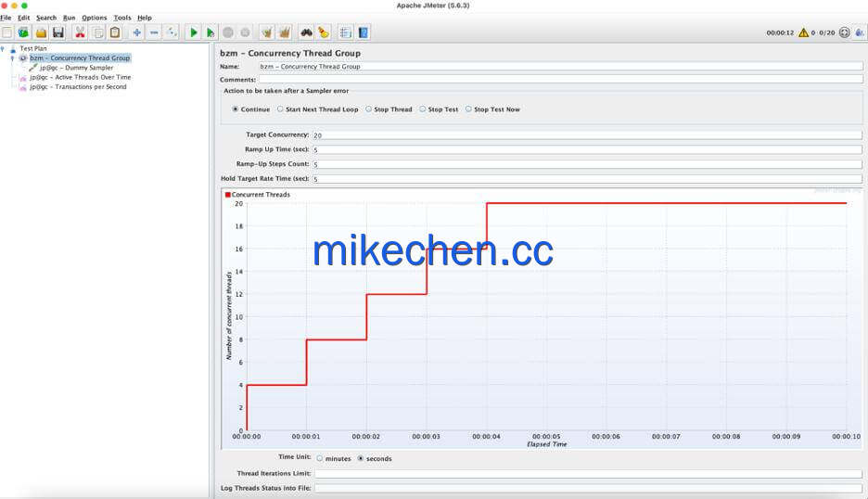Select Start Next Thread Loop option
Image resolution: width=868 pixels, height=499 pixels.
click(280, 109)
